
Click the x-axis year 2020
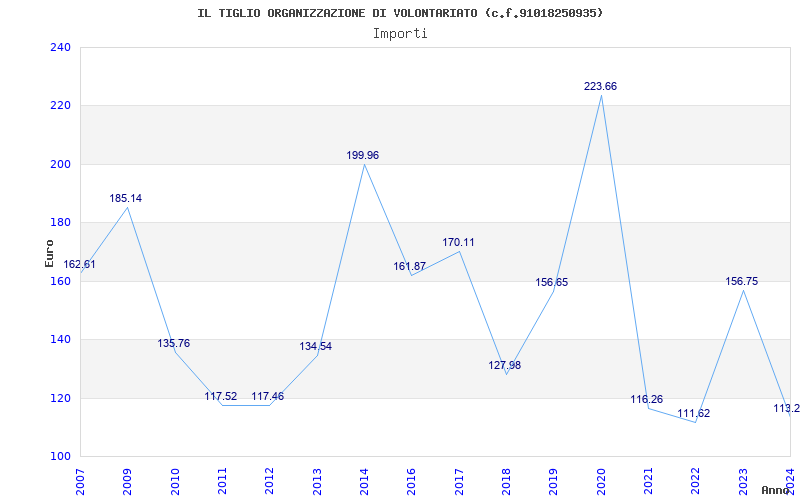coord(601,481)
